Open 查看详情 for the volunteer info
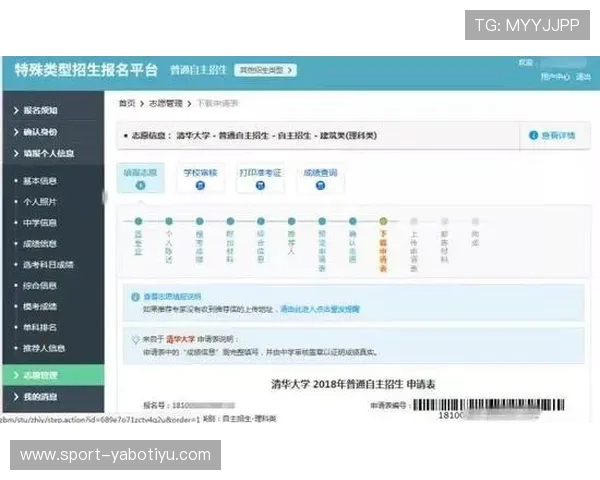Viewport: 600px width, 480px height. pos(552,136)
